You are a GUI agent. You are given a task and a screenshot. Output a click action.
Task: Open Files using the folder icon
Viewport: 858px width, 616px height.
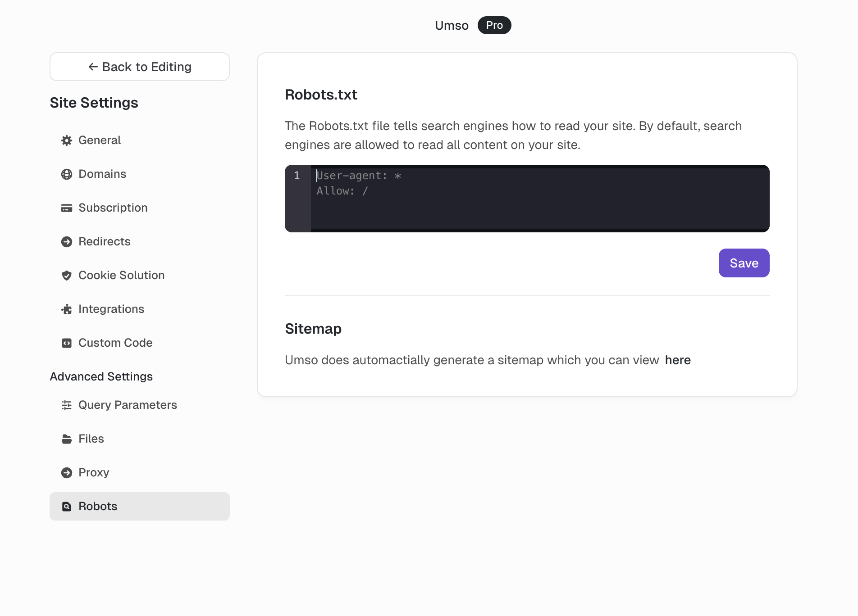[67, 439]
